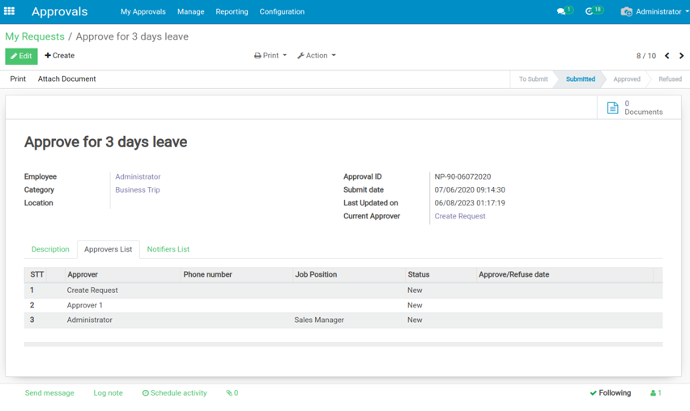Click Send message
690x411 pixels.
[49, 393]
